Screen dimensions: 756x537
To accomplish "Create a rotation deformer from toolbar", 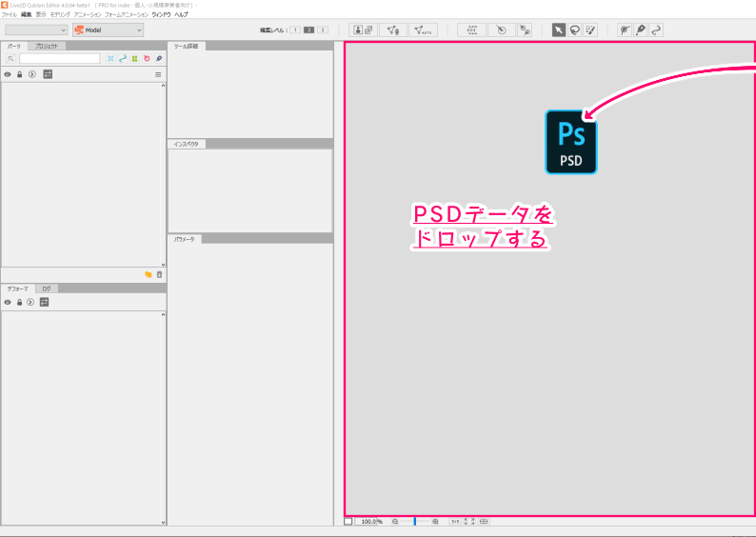I will (502, 30).
